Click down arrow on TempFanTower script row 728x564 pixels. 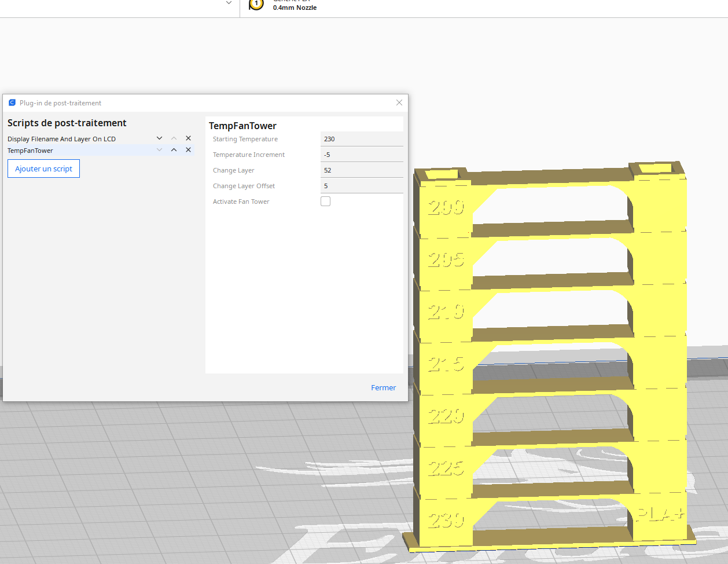[159, 150]
